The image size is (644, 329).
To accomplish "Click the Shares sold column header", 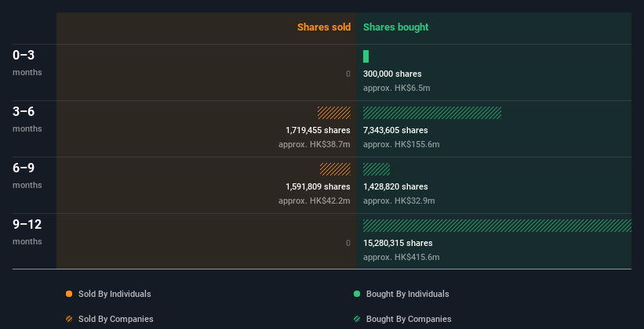I will (324, 27).
